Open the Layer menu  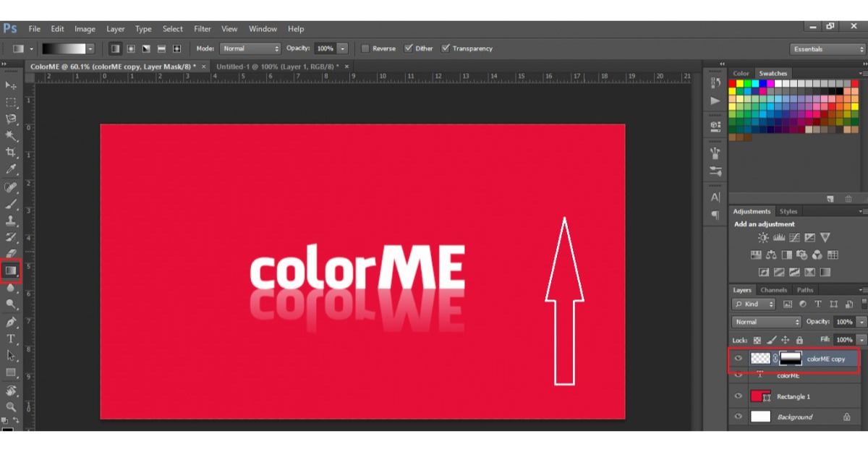click(x=116, y=29)
